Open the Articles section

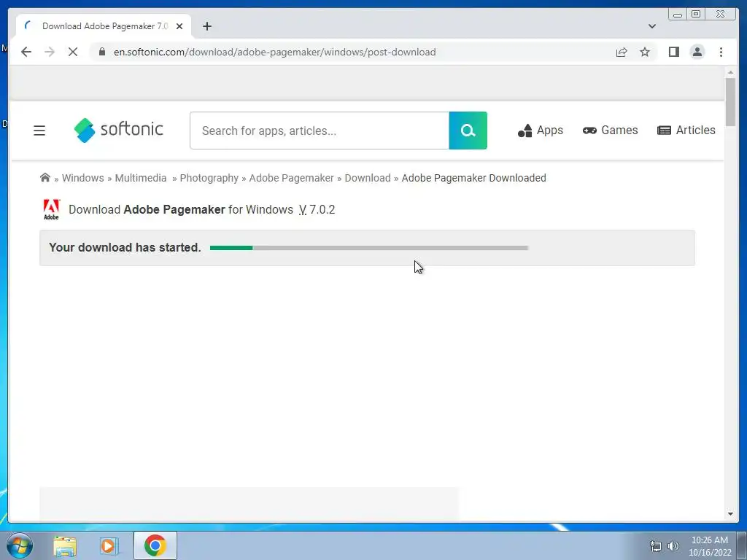686,130
